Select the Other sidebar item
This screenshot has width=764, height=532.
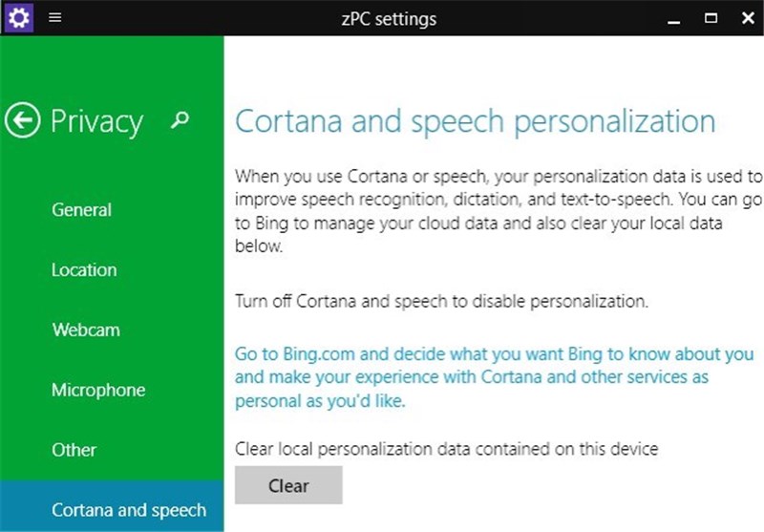pyautogui.click(x=74, y=450)
